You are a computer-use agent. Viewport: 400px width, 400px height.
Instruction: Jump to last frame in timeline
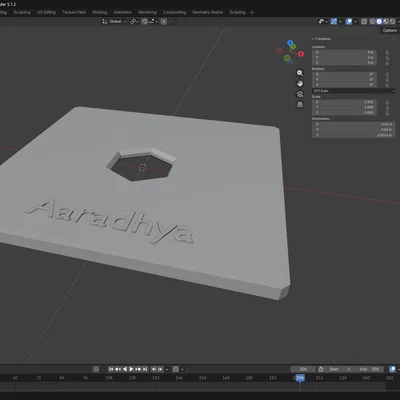(145, 369)
